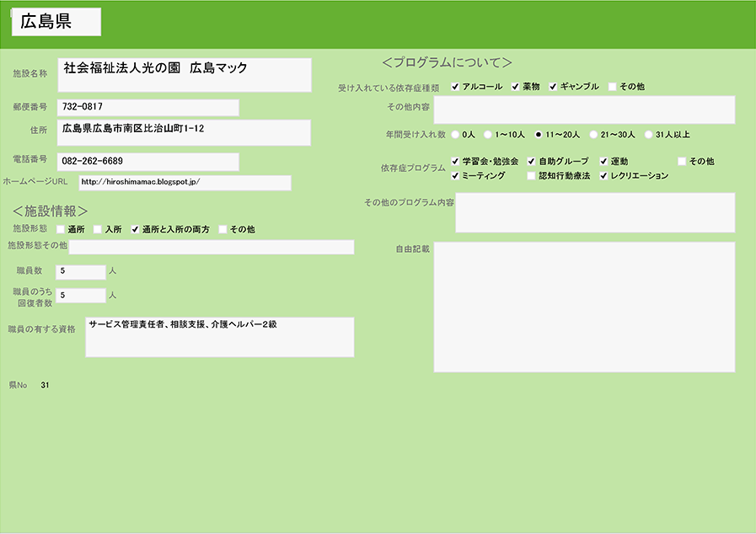Toggle the 薬物 checkbox
The height and width of the screenshot is (534, 756).
(x=515, y=87)
